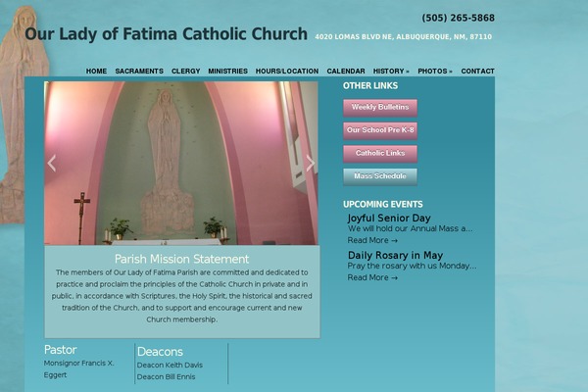
Task: Open the Joyful Senior Day event
Action: [389, 218]
